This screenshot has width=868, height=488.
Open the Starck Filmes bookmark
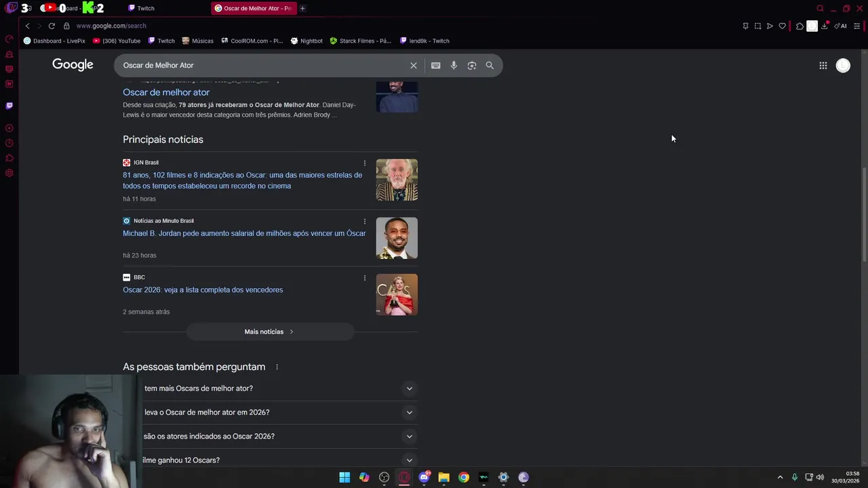361,41
